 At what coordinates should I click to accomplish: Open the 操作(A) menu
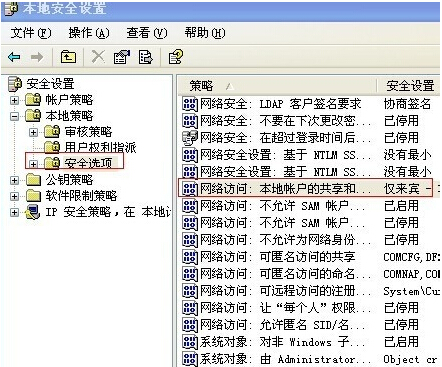[x=89, y=33]
